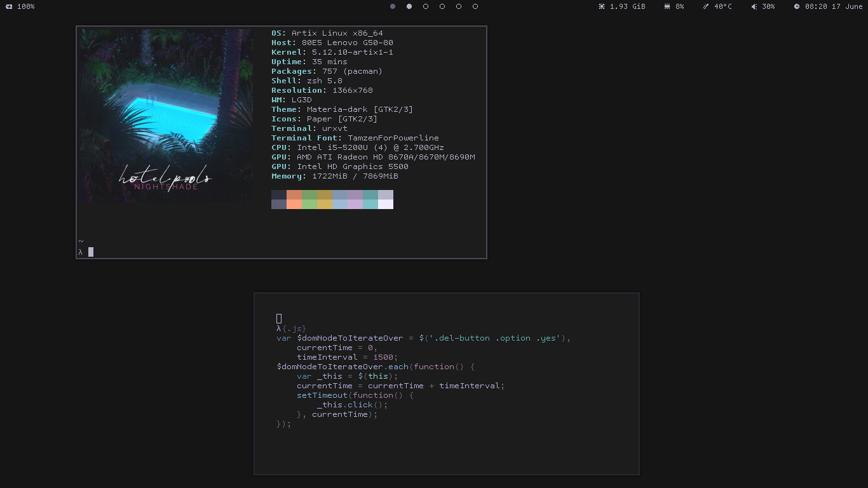Click the Hotel Pools Nightshade album art

click(165, 116)
